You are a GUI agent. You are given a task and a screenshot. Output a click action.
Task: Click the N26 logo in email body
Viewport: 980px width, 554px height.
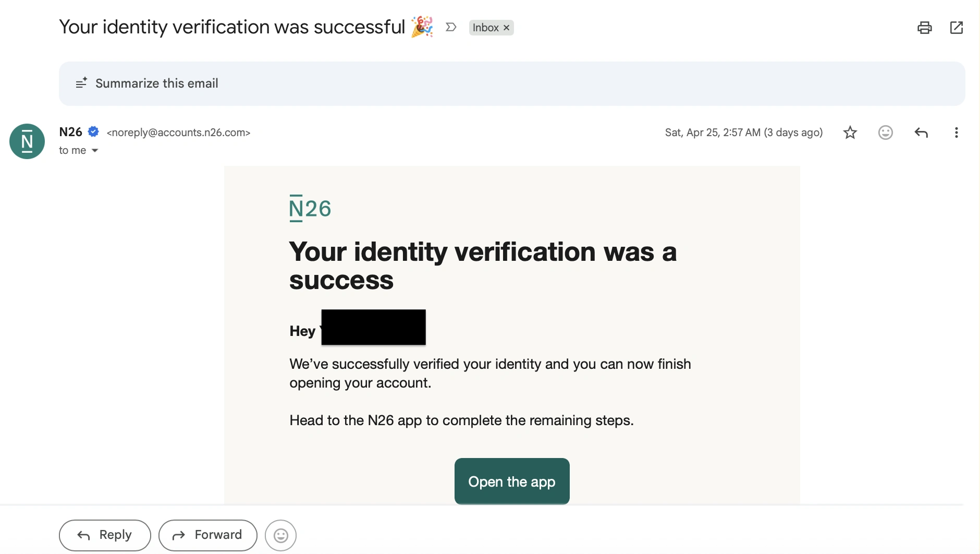point(310,209)
